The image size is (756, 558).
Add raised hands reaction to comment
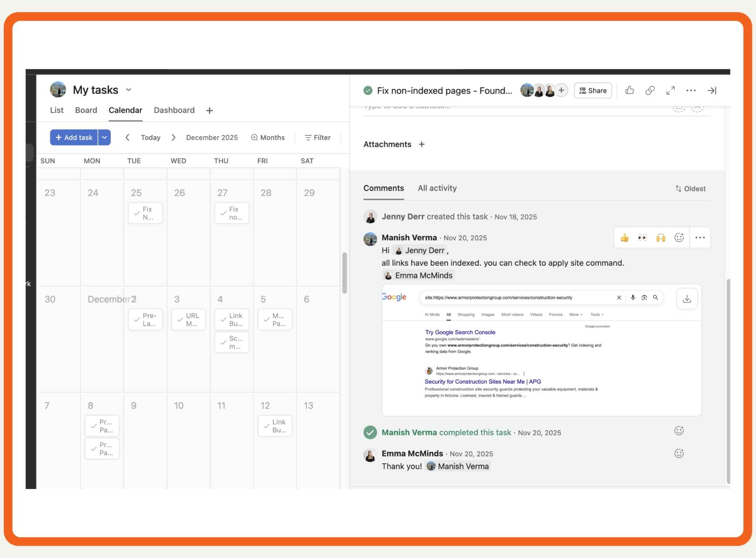pyautogui.click(x=661, y=238)
